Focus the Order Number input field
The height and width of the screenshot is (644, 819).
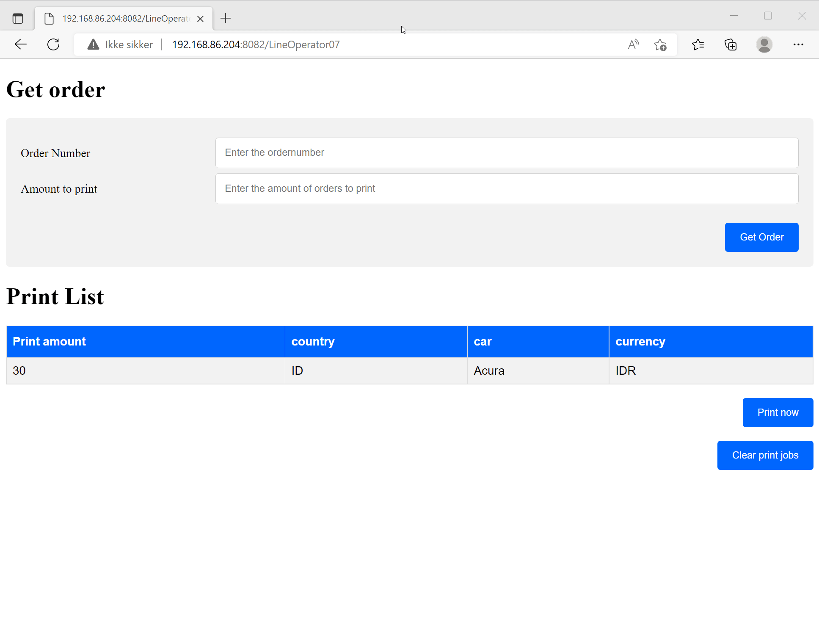tap(507, 153)
